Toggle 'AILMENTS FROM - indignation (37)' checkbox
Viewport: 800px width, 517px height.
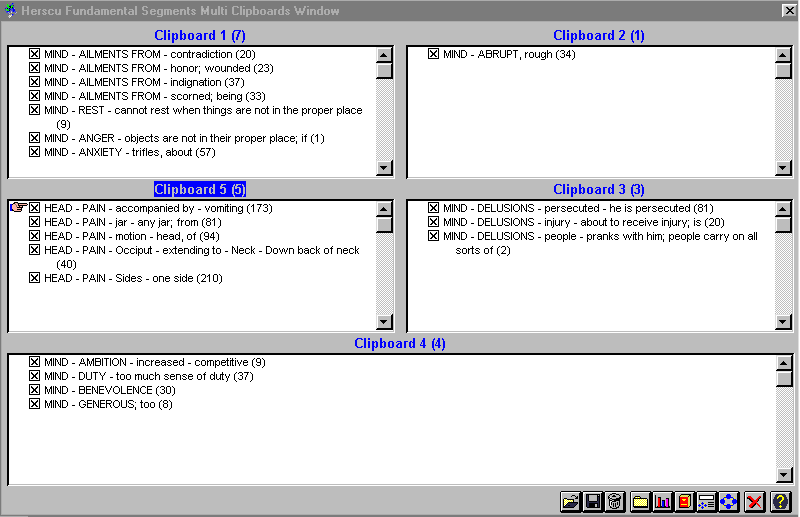click(34, 82)
